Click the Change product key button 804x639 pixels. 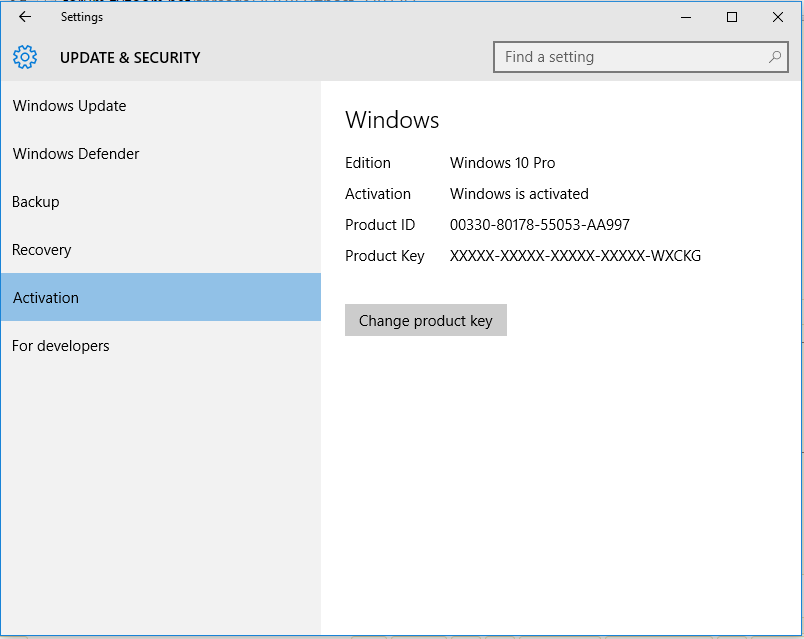click(426, 320)
